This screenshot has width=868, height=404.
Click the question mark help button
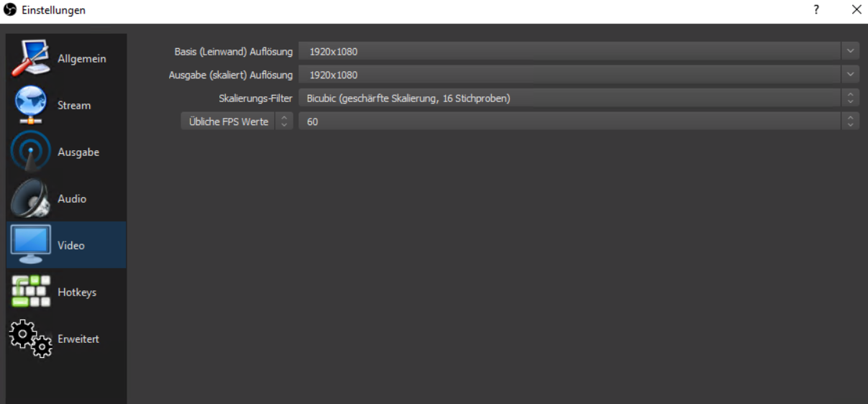(816, 10)
